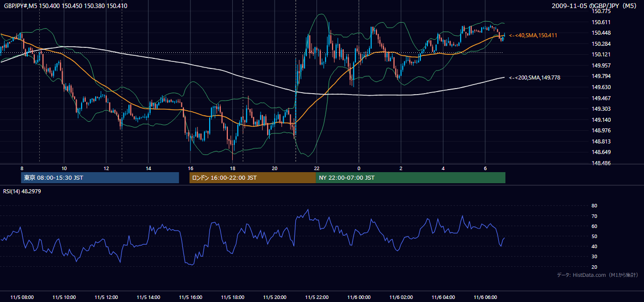Image resolution: width=644 pixels, height=302 pixels.
Task: Click bottom timeline label 11/5 18:00
Action: [232, 297]
